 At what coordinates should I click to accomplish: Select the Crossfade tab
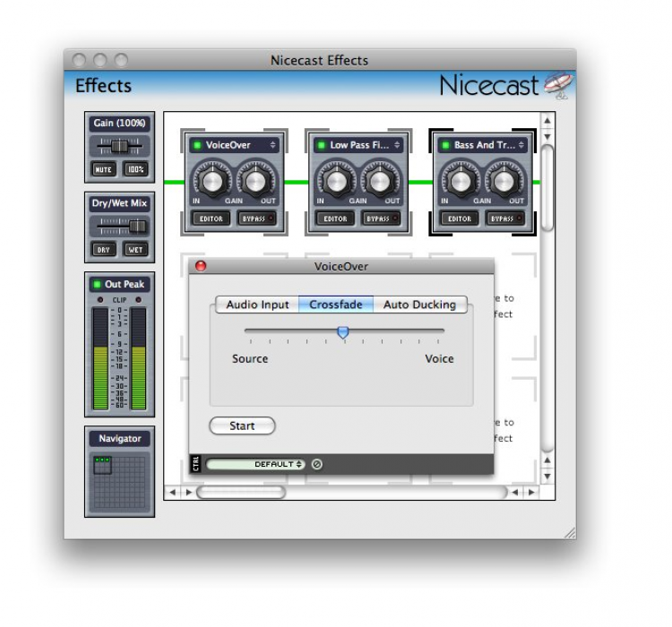point(336,305)
